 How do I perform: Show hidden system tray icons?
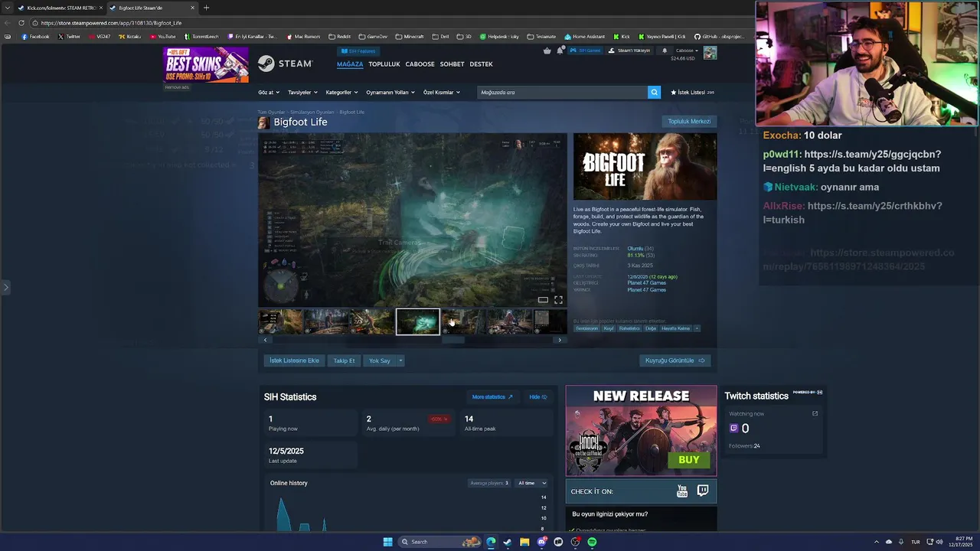877,542
